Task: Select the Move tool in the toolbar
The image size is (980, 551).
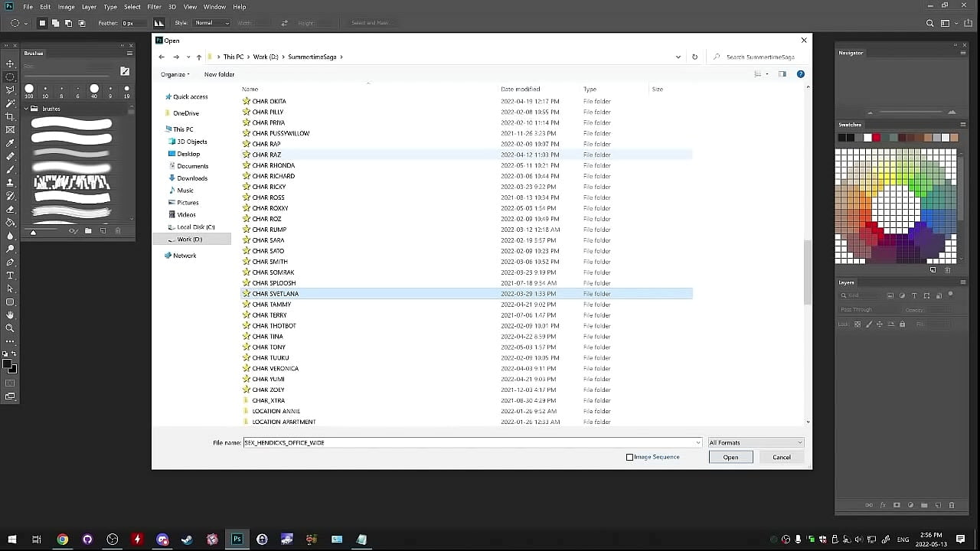Action: pos(10,64)
